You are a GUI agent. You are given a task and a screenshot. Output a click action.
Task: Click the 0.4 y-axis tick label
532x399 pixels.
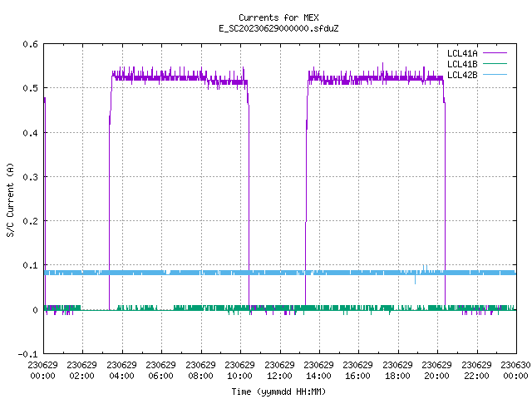pyautogui.click(x=30, y=133)
